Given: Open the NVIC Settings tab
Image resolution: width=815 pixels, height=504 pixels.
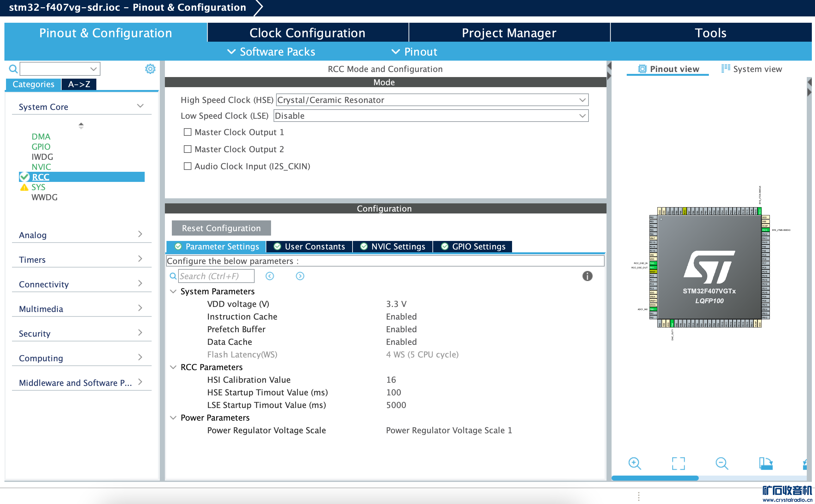Looking at the screenshot, I should click(x=393, y=247).
